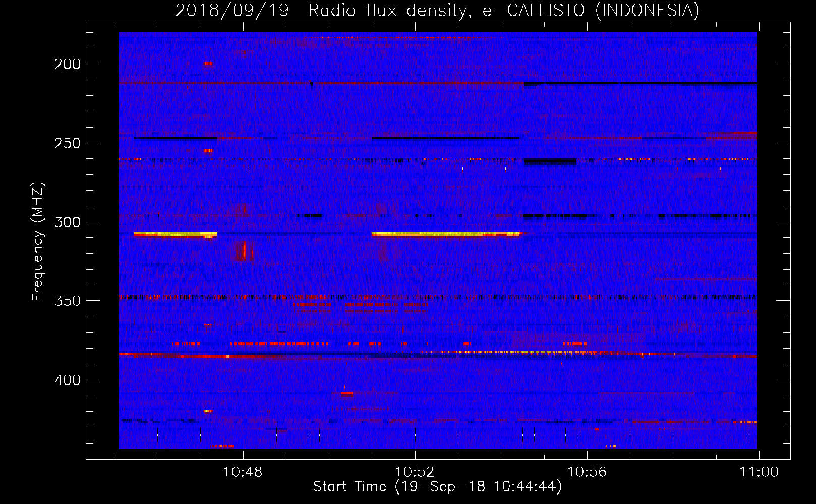Click the "300" frequency tick label
816x504 pixels.
click(68, 222)
